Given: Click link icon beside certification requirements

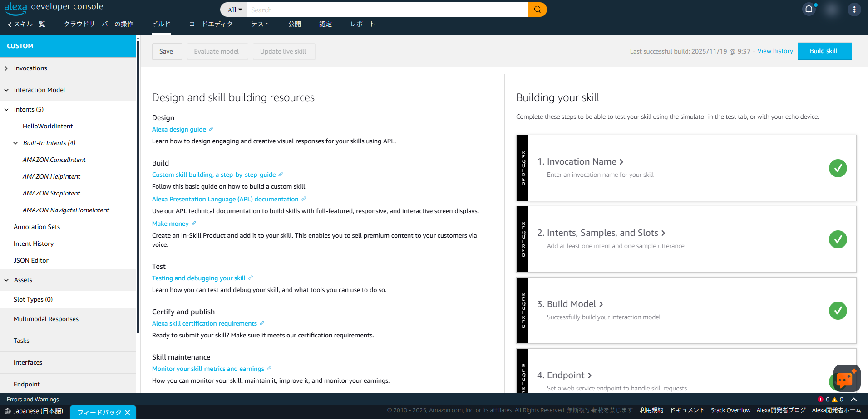Looking at the screenshot, I should 262,323.
